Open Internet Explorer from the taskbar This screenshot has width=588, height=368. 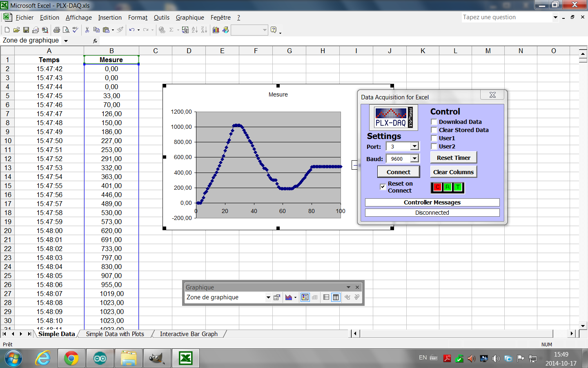[x=43, y=359]
